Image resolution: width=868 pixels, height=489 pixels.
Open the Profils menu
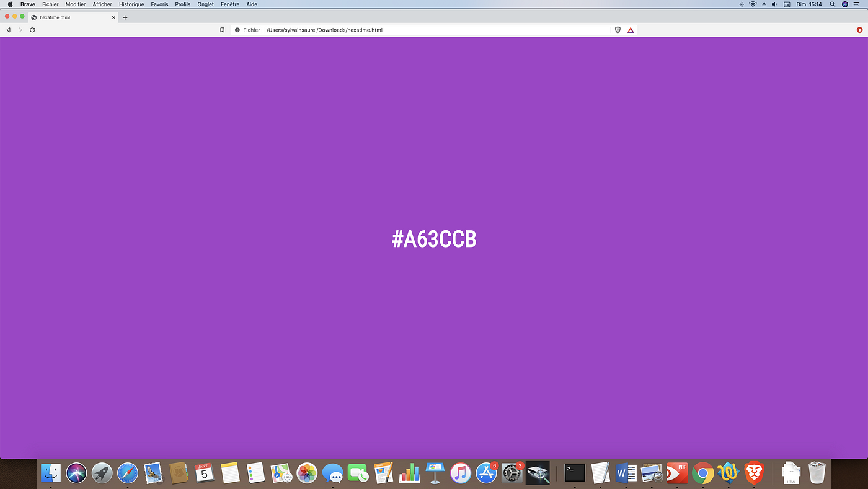click(183, 4)
